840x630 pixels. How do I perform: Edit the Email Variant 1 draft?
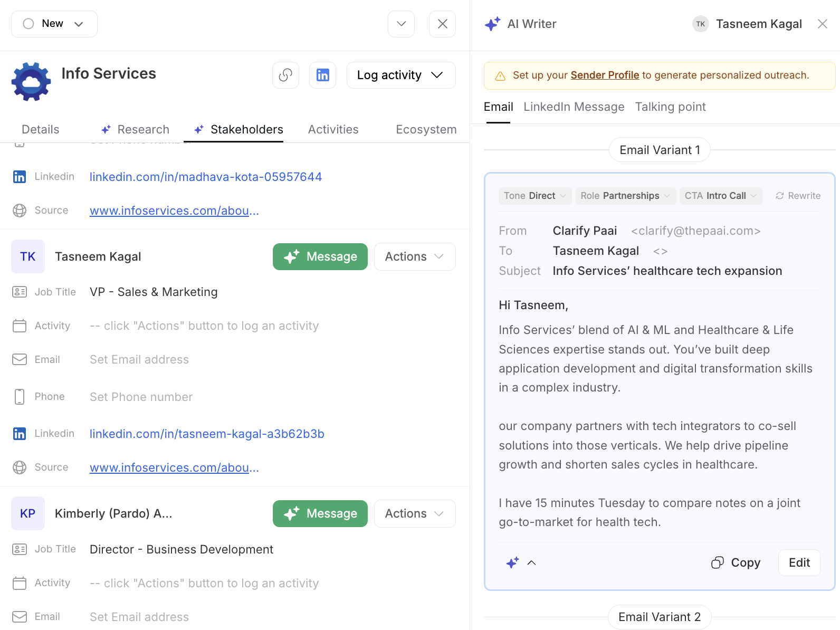pos(799,562)
